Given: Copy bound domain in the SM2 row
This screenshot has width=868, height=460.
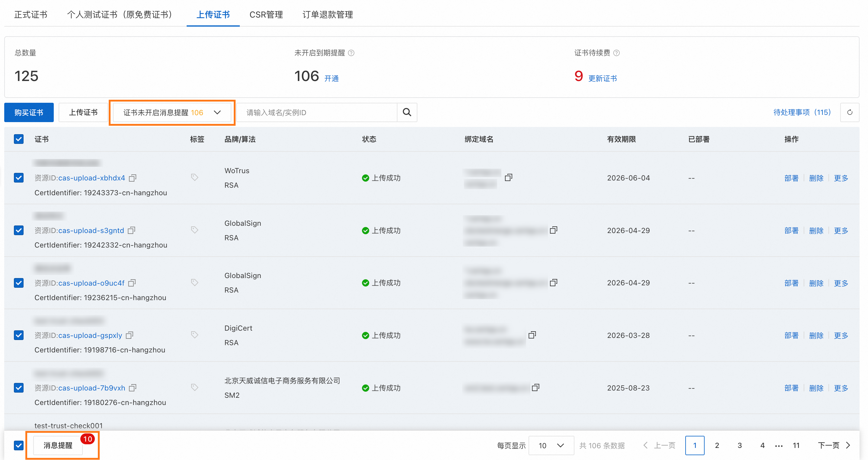Looking at the screenshot, I should [x=535, y=387].
